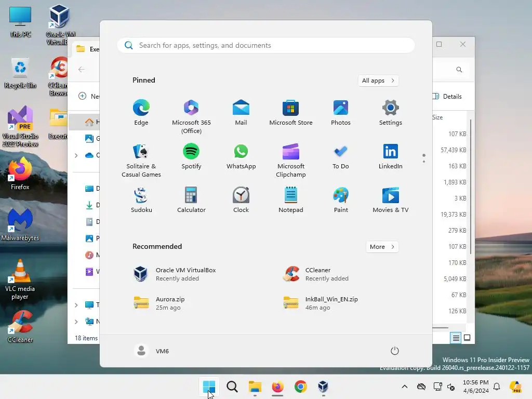Viewport: 532px width, 399px height.
Task: Click search icon in File Explorer
Action: (x=459, y=70)
